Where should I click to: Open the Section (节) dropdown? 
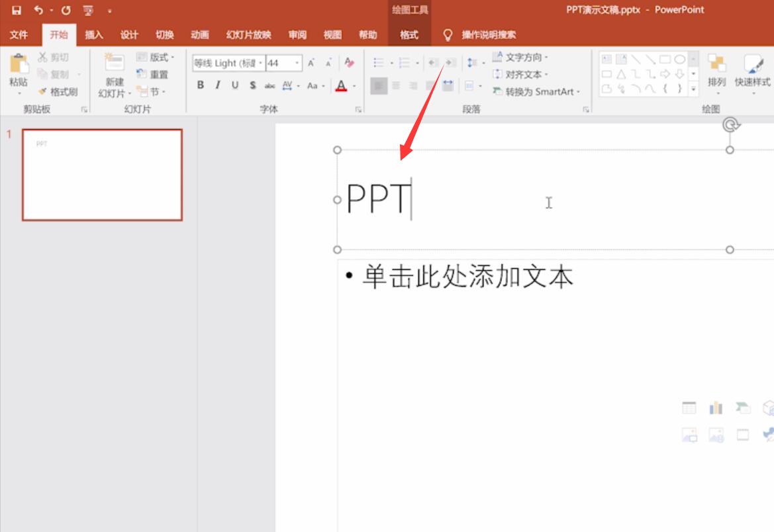pos(150,92)
